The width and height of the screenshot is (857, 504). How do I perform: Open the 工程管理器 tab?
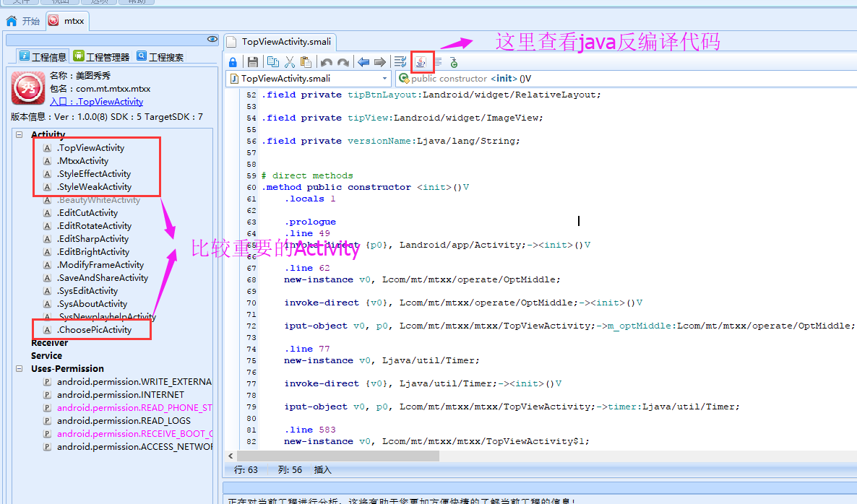[101, 57]
